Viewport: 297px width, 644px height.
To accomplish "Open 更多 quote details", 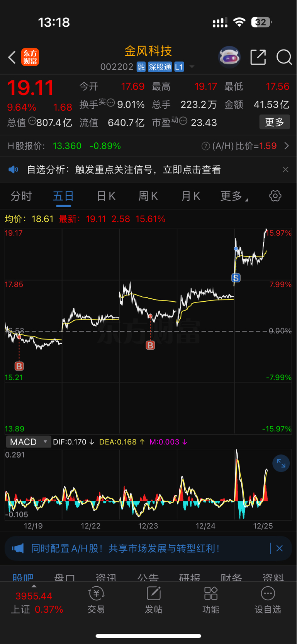I will (275, 122).
